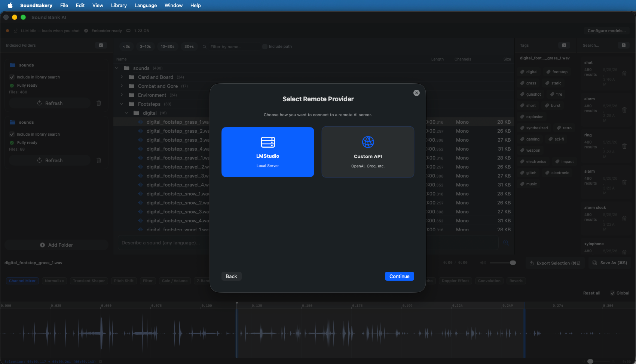Click the Filter by name field
The width and height of the screenshot is (636, 364).
tap(234, 47)
